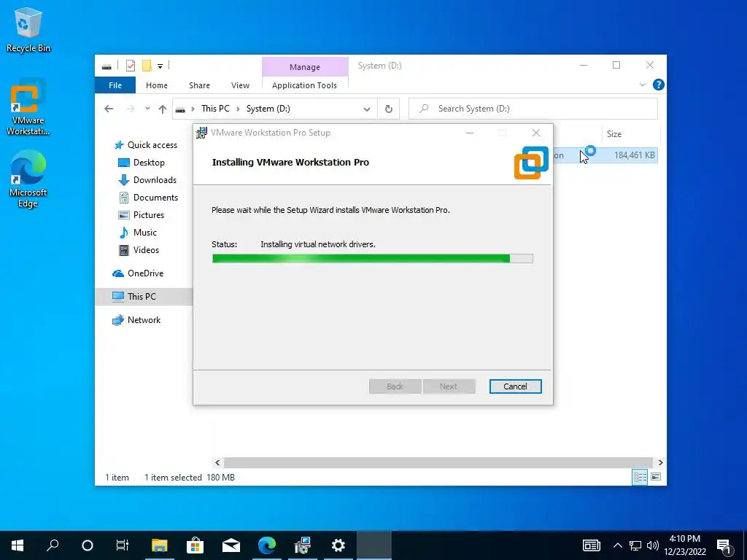
Task: Click the Manage contextual tab header
Action: click(305, 67)
